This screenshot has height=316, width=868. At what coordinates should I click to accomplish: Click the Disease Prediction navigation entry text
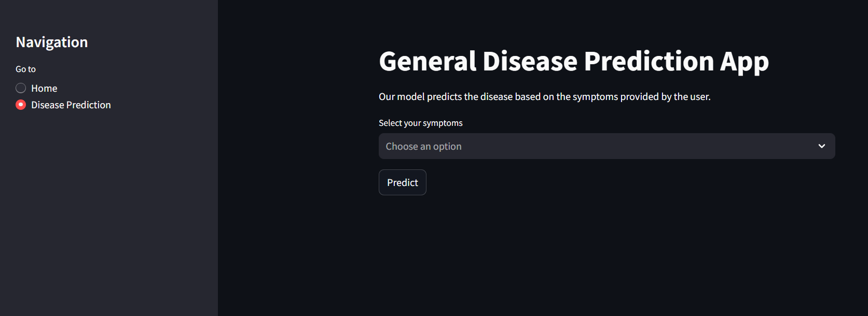pyautogui.click(x=71, y=105)
